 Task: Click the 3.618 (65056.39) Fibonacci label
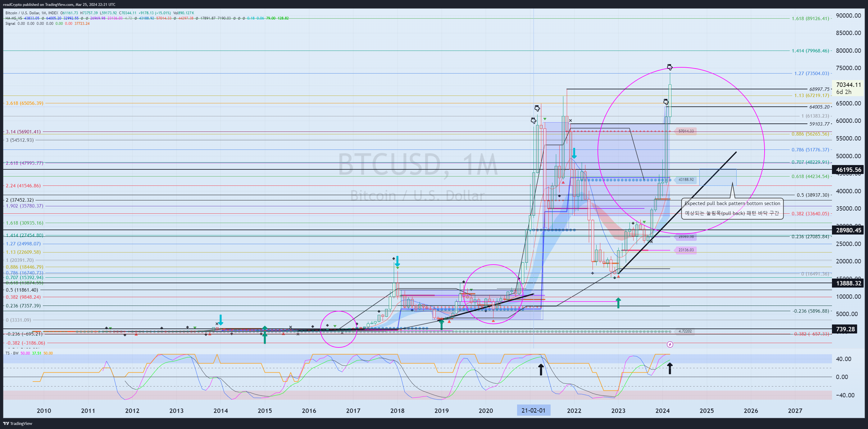click(x=25, y=103)
